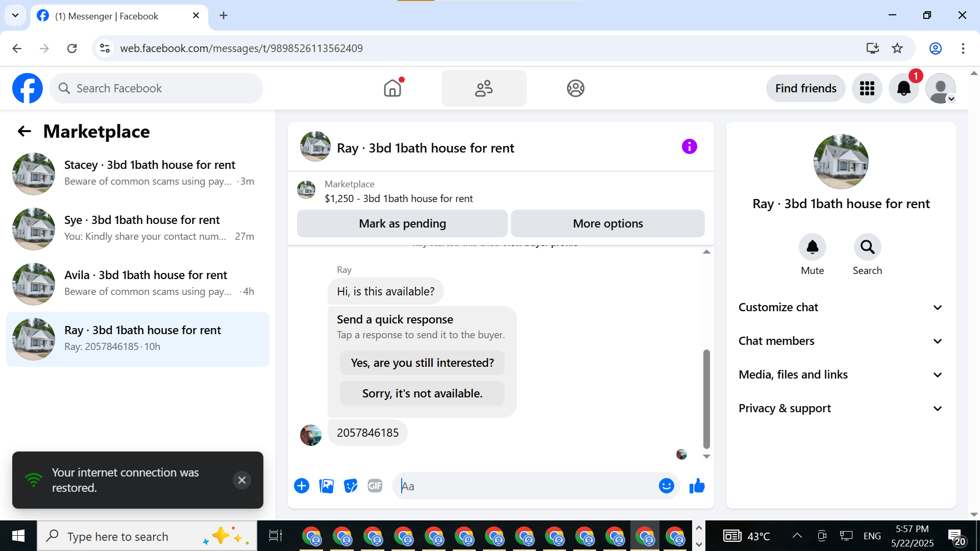Search in conversation magnifier icon

tap(867, 247)
